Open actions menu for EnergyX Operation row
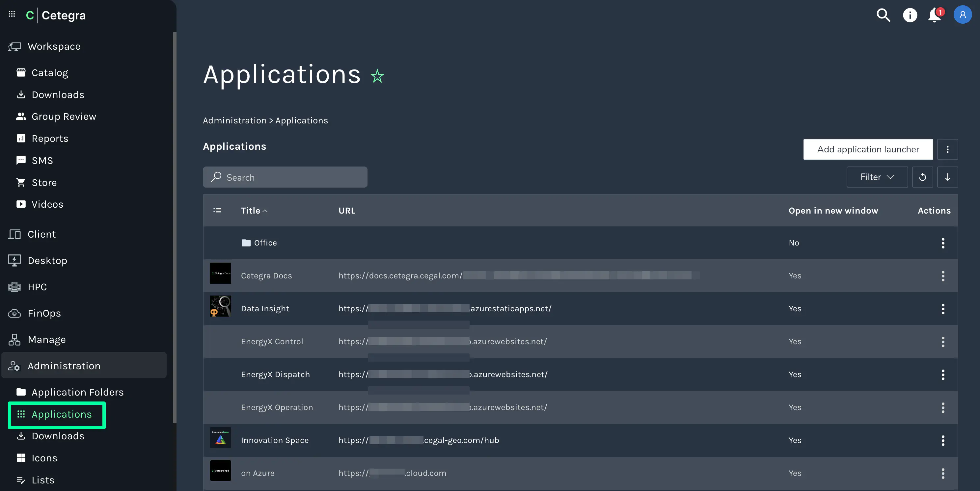 pyautogui.click(x=943, y=407)
